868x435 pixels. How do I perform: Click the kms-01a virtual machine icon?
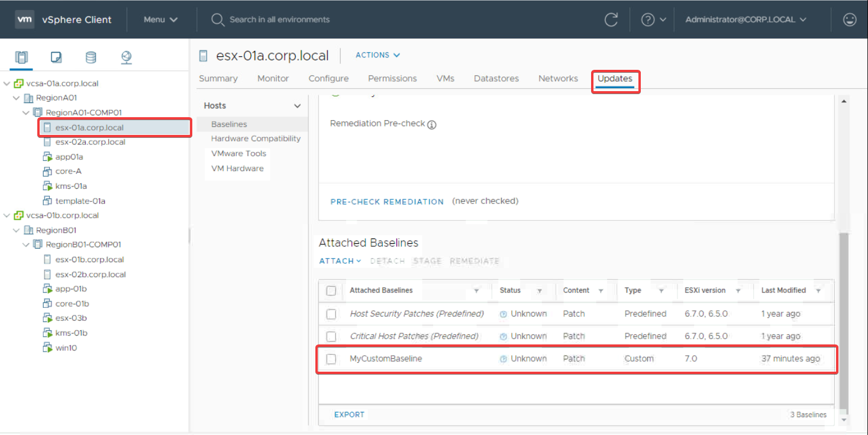click(x=48, y=186)
